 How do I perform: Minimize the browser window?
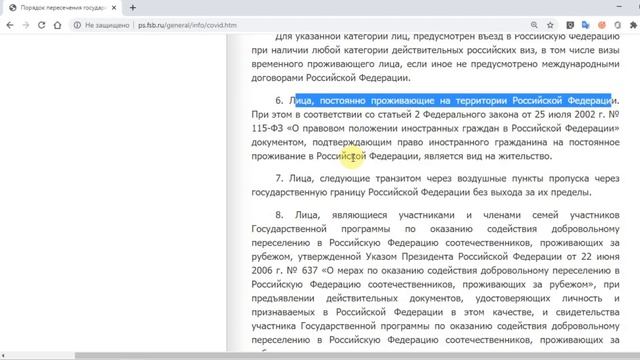point(619,7)
